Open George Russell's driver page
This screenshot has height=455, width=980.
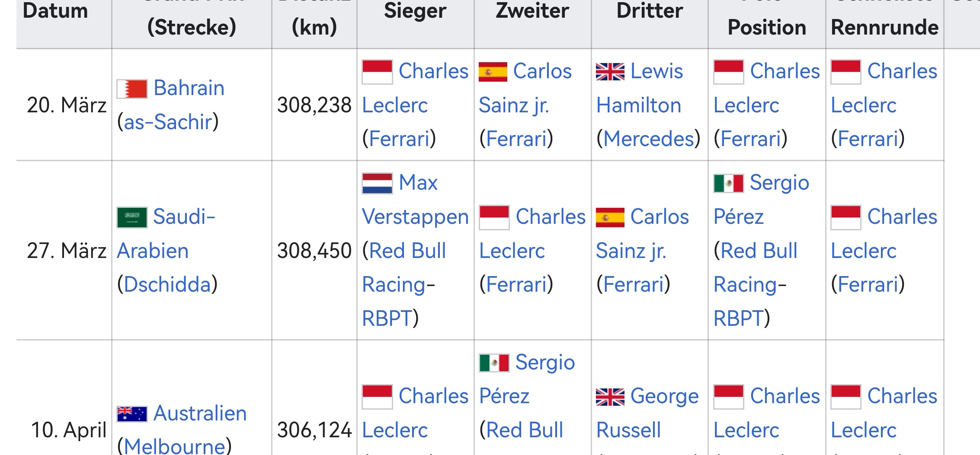647,414
